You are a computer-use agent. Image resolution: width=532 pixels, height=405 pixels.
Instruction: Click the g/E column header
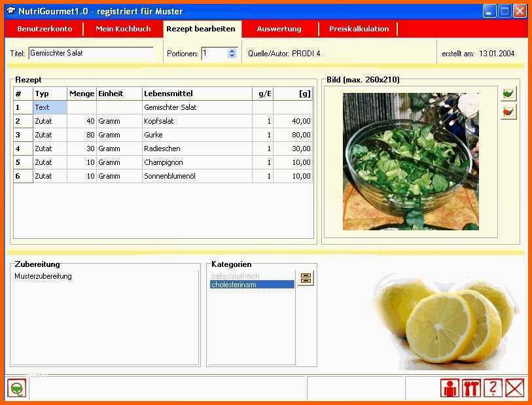[263, 94]
